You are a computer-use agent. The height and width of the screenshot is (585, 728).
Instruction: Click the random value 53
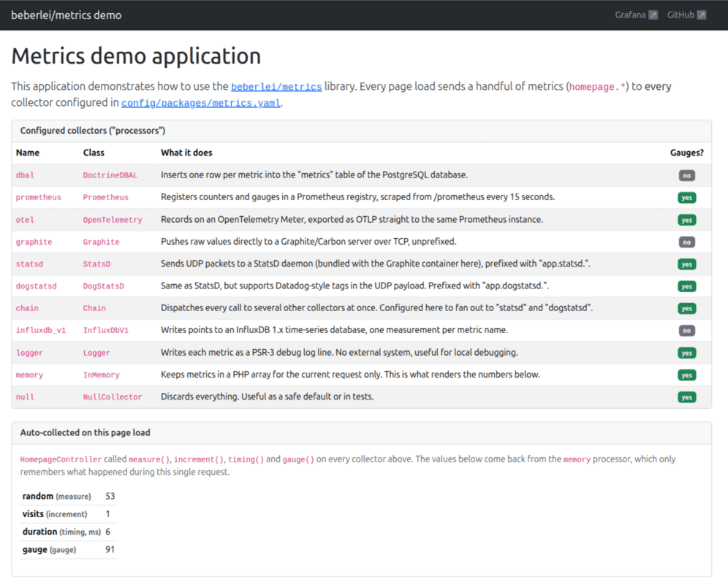[x=110, y=497]
